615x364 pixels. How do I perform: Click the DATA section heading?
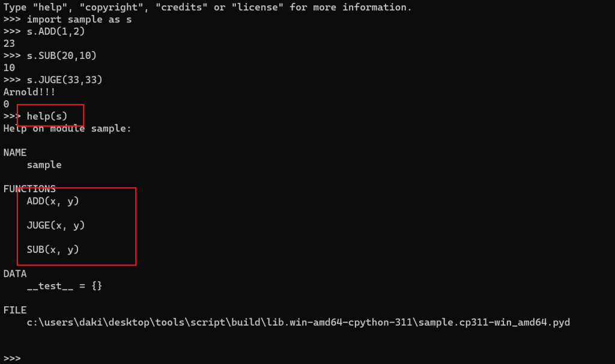(15, 274)
